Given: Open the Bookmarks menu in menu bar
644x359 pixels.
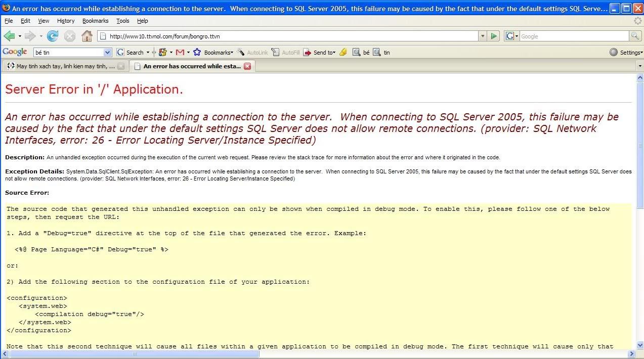Looking at the screenshot, I should pos(96,21).
